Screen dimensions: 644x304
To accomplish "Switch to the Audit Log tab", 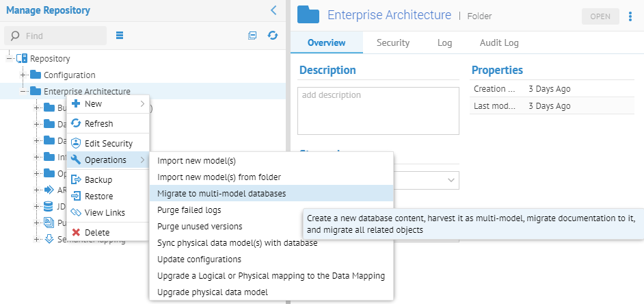I will click(x=499, y=42).
